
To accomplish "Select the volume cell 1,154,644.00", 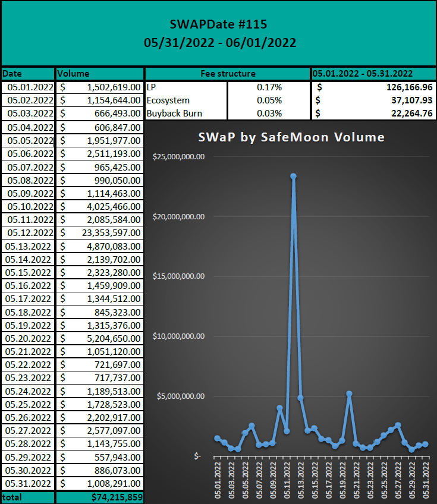I will pos(100,100).
